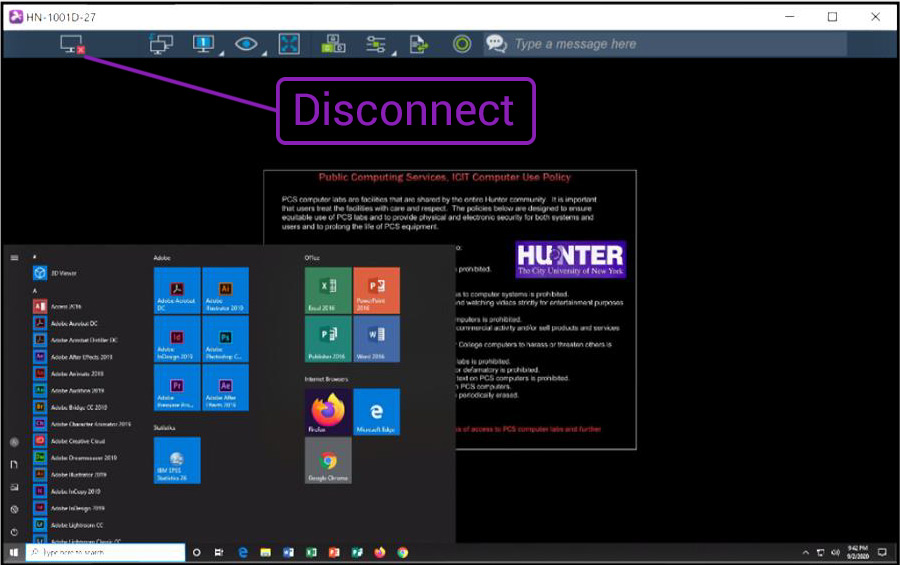Screen dimensions: 900x565
Task: Expand the Start menu hamburger button
Action: (x=14, y=258)
